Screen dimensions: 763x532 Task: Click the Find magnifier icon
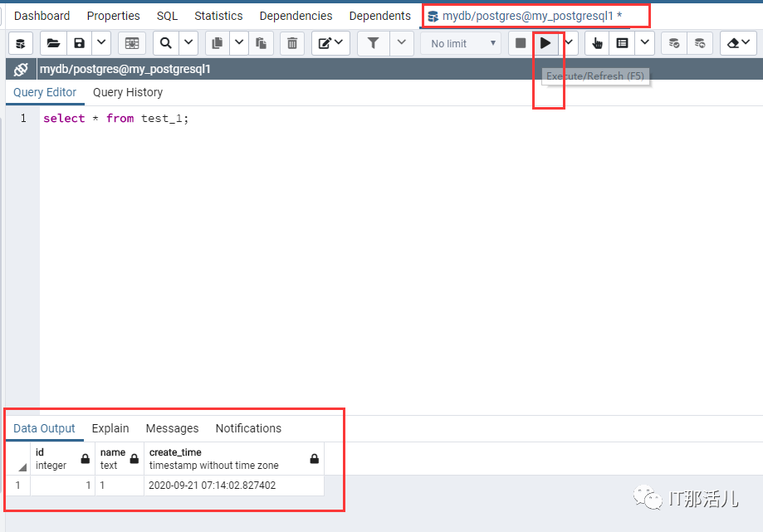click(x=166, y=43)
